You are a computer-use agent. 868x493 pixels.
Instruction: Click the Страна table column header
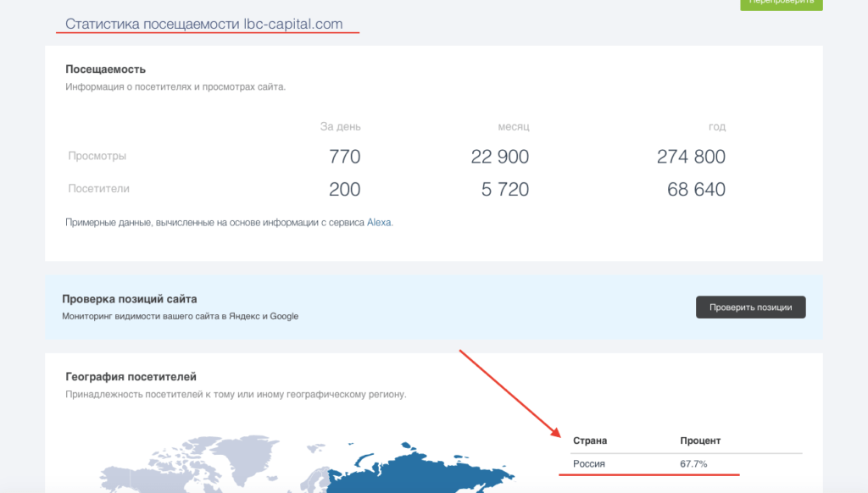click(590, 440)
